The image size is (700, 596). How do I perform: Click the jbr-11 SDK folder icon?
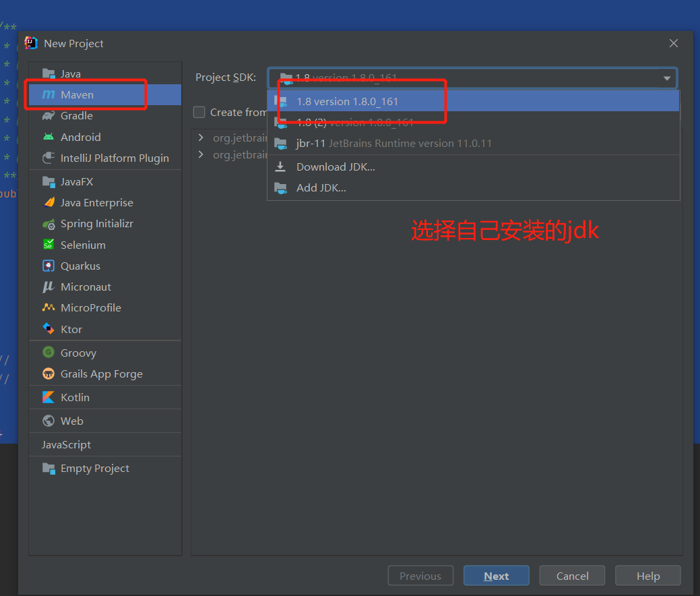280,144
